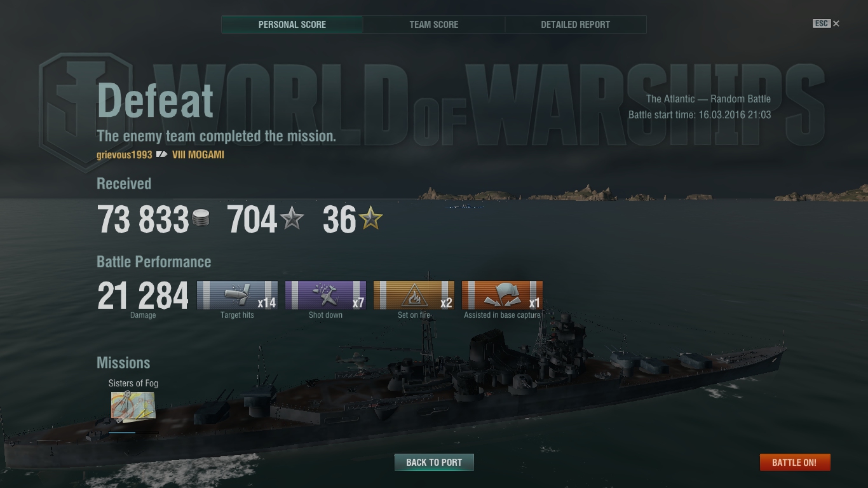Screen dimensions: 868x488
Task: Click the grey experience star icon
Action: pyautogui.click(x=292, y=219)
